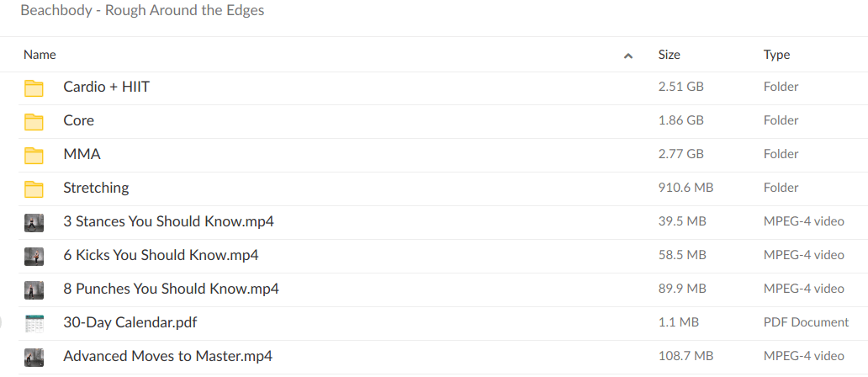
Task: Click the 8 Punches video thumbnail
Action: click(34, 289)
